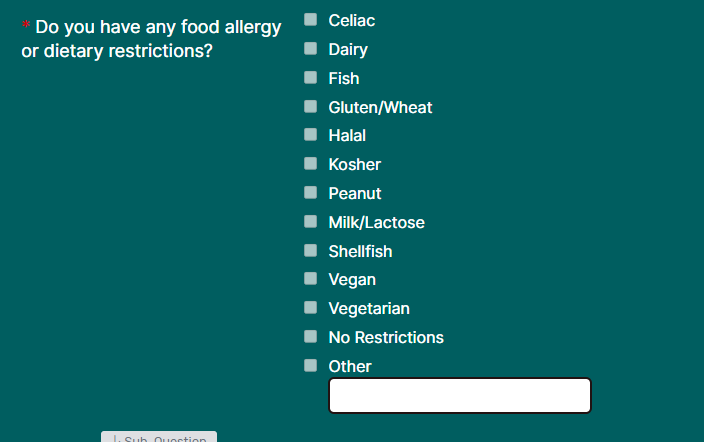The image size is (704, 442).
Task: Click the Vegan label text
Action: click(x=352, y=280)
